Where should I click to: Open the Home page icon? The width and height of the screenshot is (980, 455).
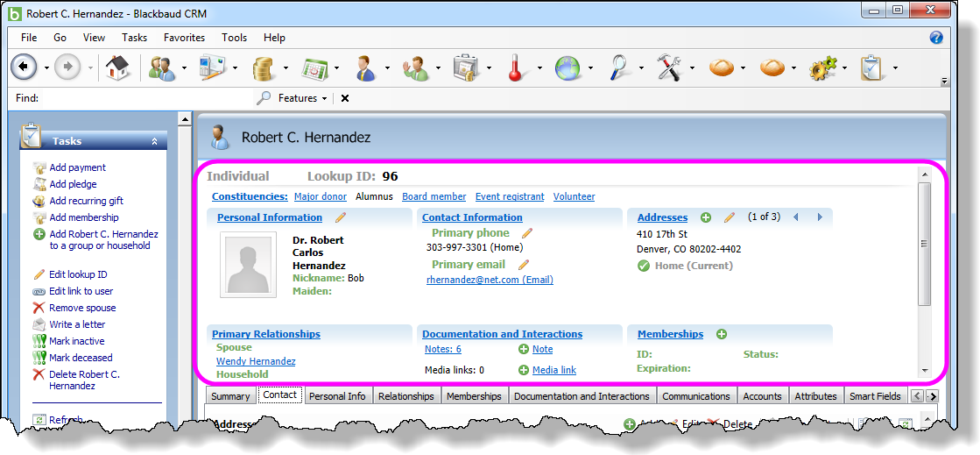coord(117,67)
